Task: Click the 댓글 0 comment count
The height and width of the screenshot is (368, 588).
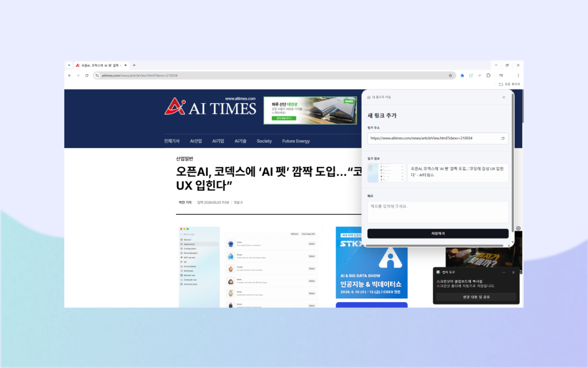Action: (x=238, y=202)
